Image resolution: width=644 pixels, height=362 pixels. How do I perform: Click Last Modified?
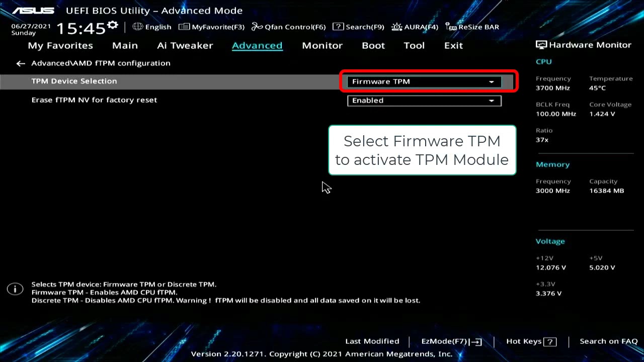pos(372,341)
